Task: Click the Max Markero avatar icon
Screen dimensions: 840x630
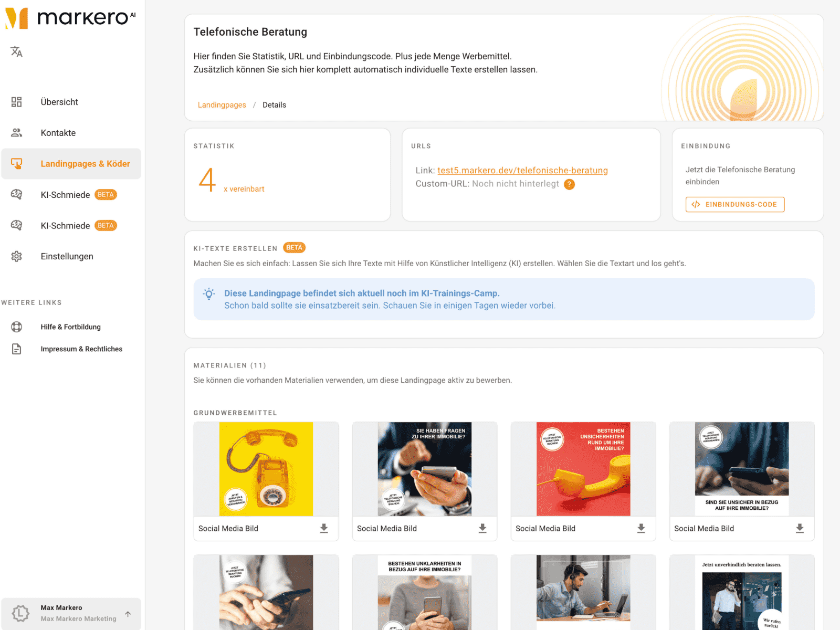Action: pos(20,613)
